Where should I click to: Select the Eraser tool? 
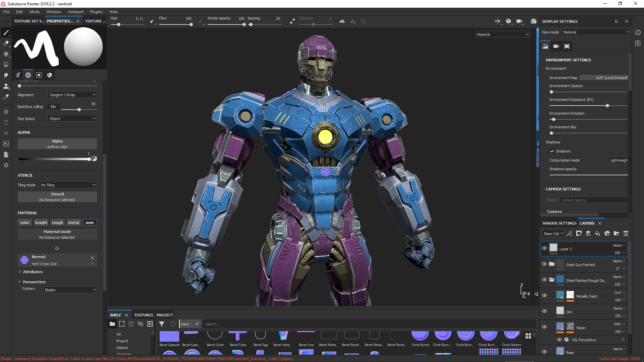6,43
